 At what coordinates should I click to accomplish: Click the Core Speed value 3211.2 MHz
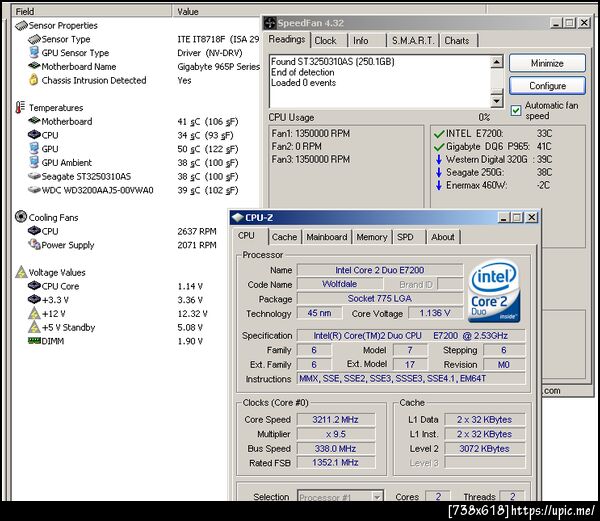[x=336, y=420]
